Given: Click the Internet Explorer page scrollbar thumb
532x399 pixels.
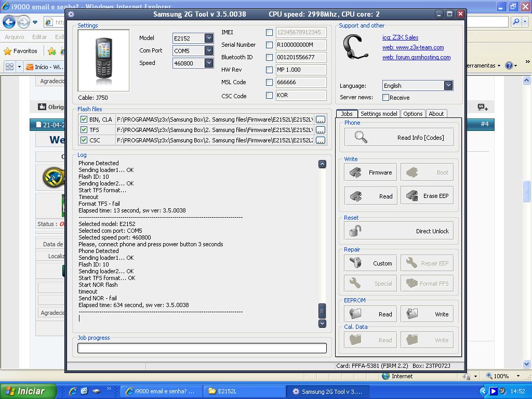Looking at the screenshot, I should coord(527,191).
